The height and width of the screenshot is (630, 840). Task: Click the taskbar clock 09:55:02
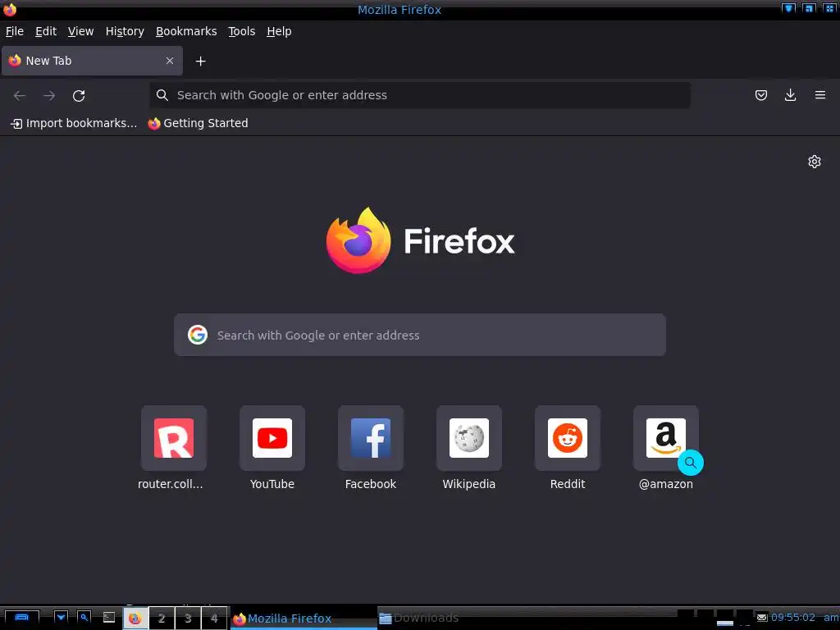click(x=793, y=618)
